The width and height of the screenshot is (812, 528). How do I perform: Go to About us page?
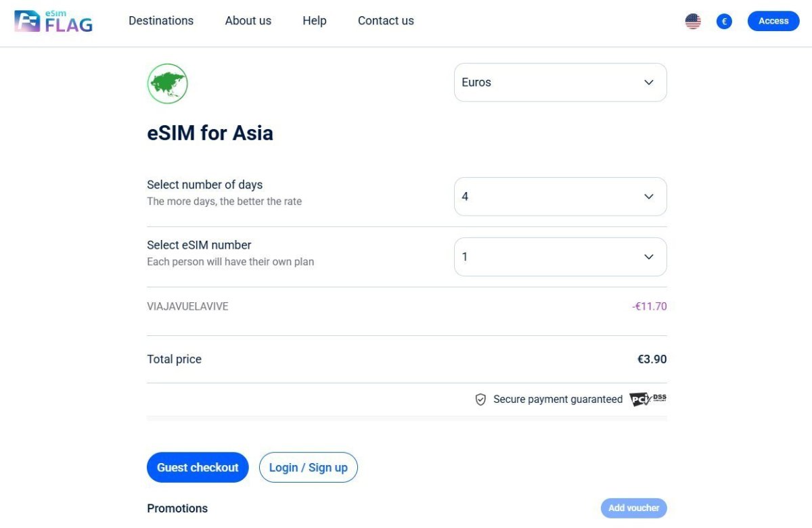(x=248, y=21)
